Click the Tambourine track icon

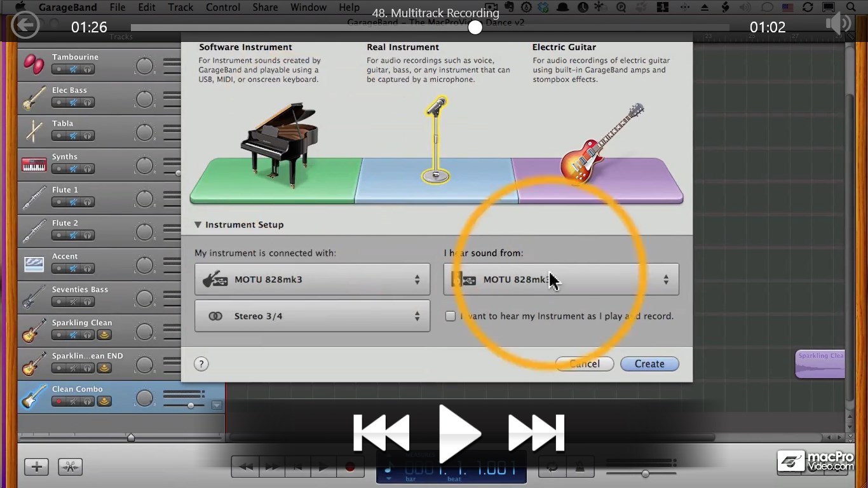[x=33, y=64]
